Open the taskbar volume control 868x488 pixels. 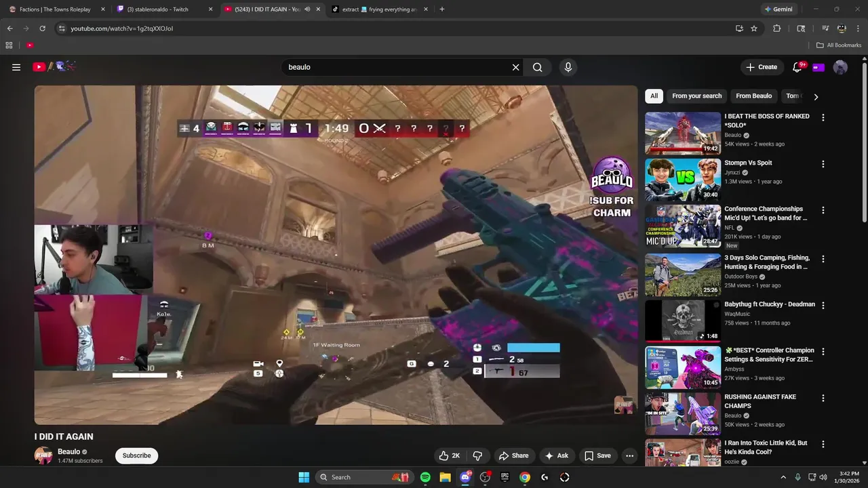click(823, 477)
